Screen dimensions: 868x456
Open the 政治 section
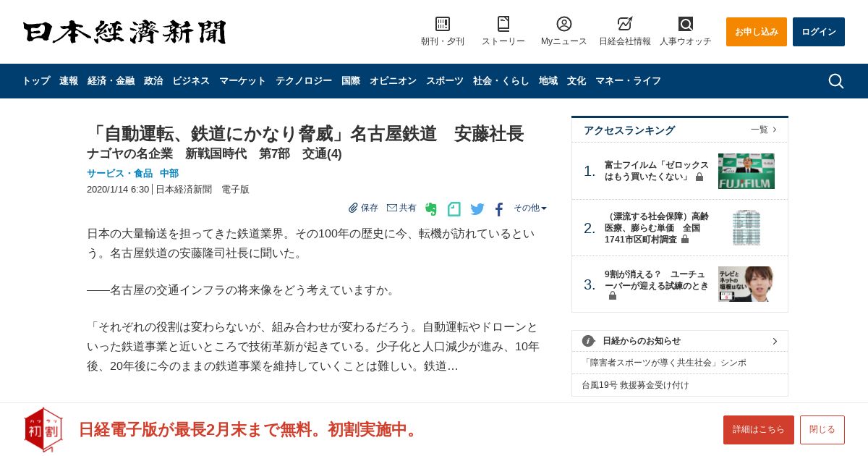pos(153,81)
